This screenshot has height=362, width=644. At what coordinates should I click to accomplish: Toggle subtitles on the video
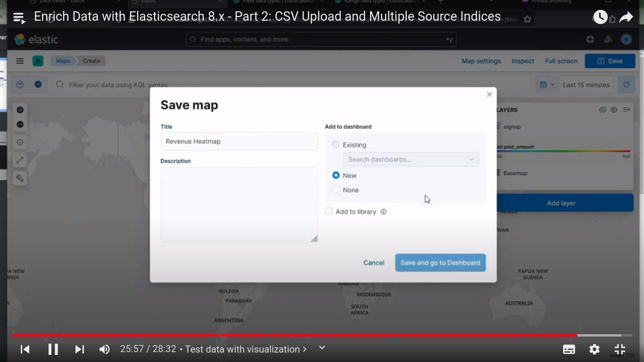coord(569,349)
